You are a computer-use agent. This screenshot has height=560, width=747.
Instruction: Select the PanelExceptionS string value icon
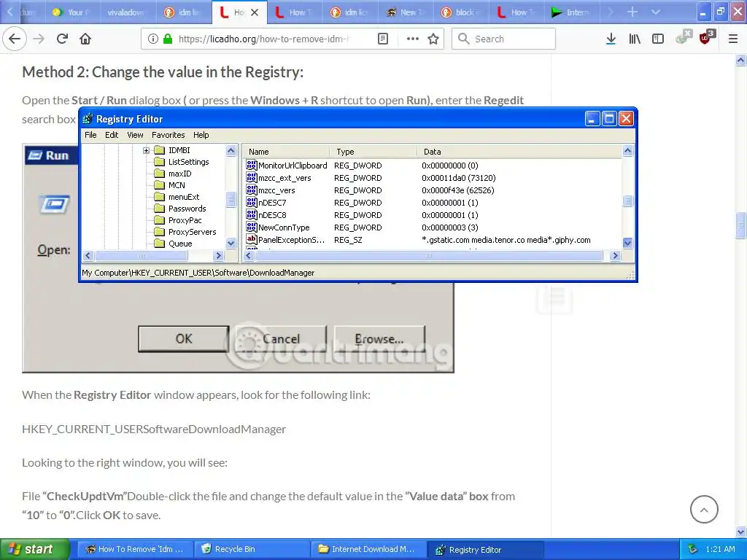point(252,239)
